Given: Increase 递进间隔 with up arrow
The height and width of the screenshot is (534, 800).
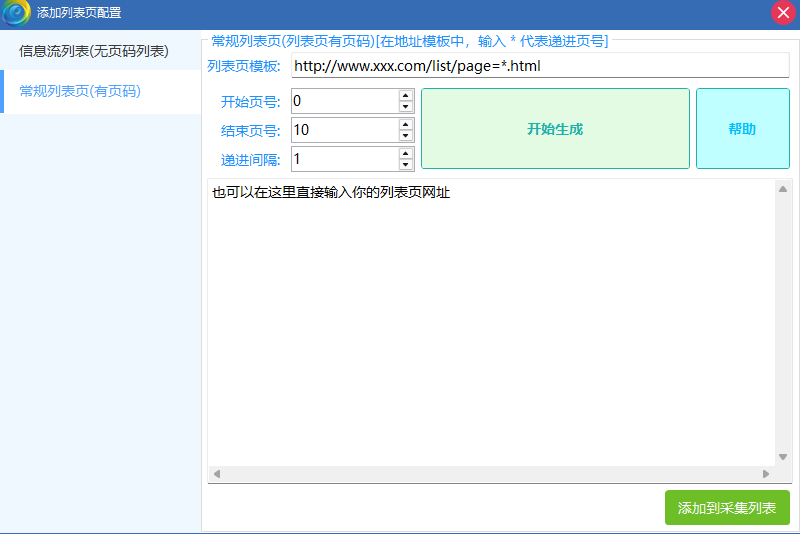Looking at the screenshot, I should 405,154.
